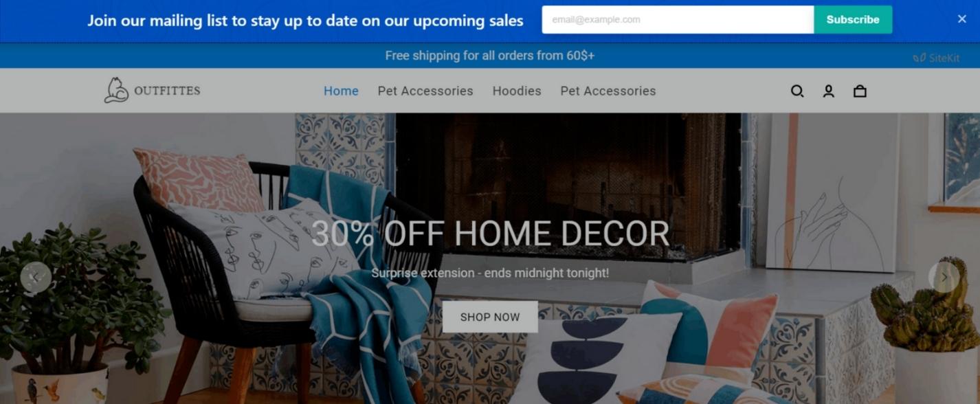Select the Home menu item
The width and height of the screenshot is (980, 404).
pyautogui.click(x=341, y=91)
